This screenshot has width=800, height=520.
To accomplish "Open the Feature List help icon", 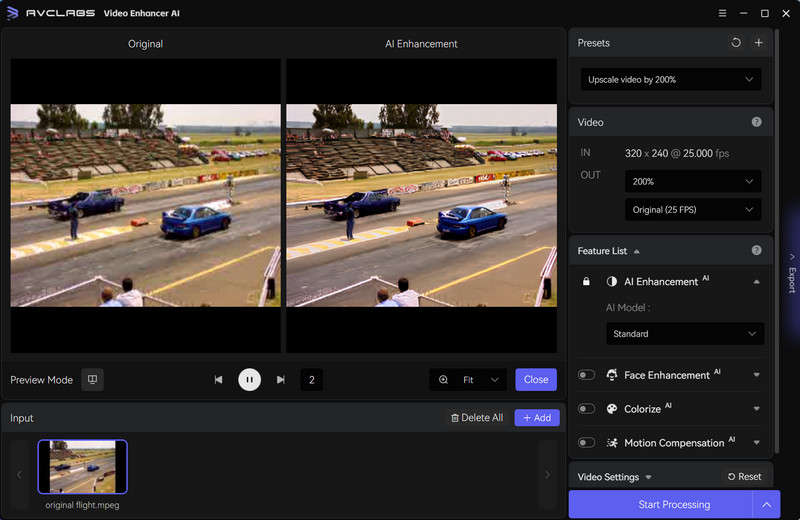I will coord(756,250).
